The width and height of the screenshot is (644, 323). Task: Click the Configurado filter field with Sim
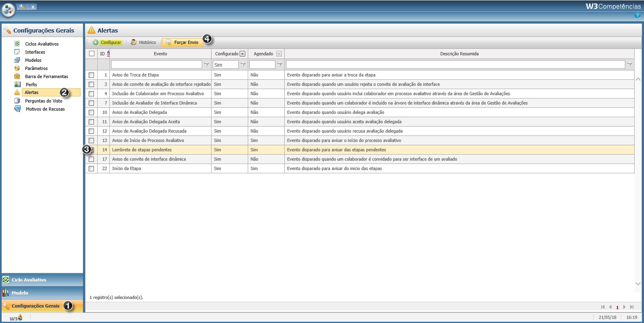point(226,65)
